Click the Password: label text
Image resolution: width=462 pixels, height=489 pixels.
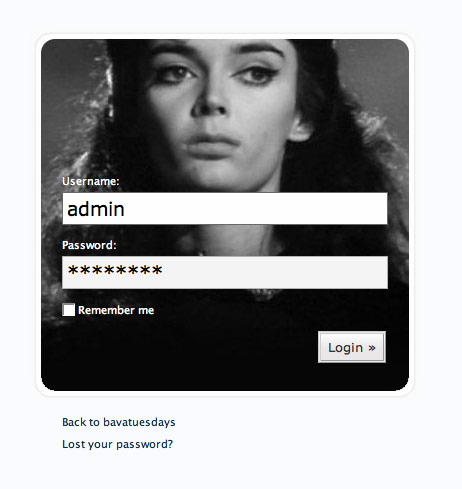pos(89,245)
